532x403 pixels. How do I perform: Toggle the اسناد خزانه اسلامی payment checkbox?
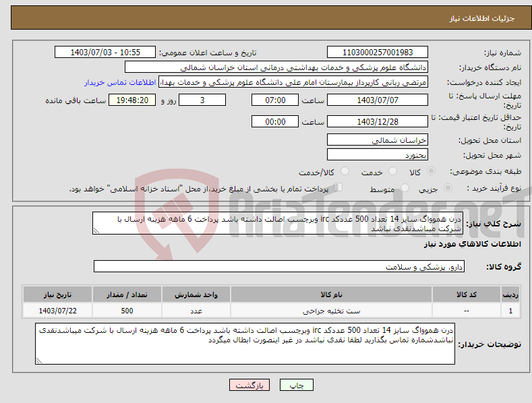tap(338, 187)
